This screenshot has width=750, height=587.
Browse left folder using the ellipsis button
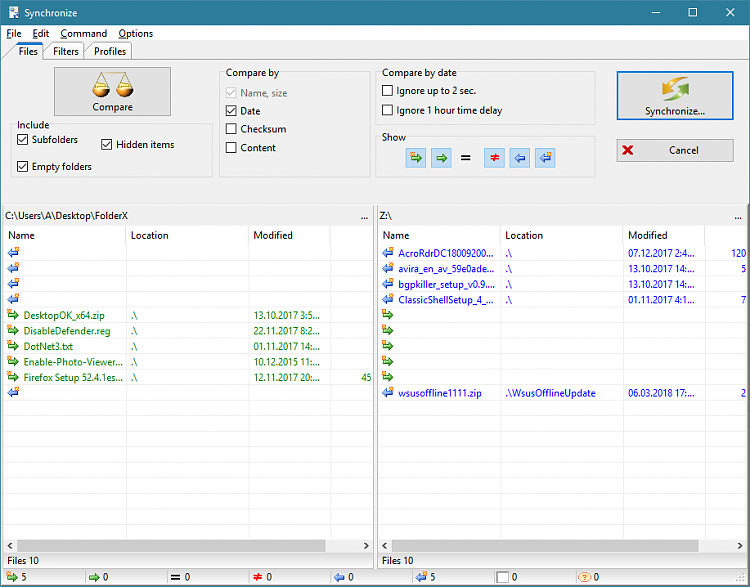[364, 216]
